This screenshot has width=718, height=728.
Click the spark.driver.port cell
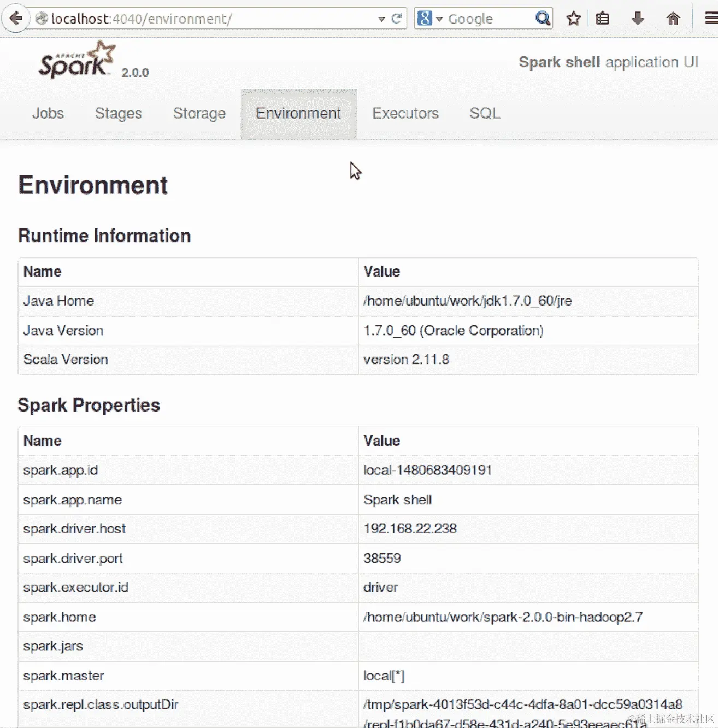pos(188,559)
